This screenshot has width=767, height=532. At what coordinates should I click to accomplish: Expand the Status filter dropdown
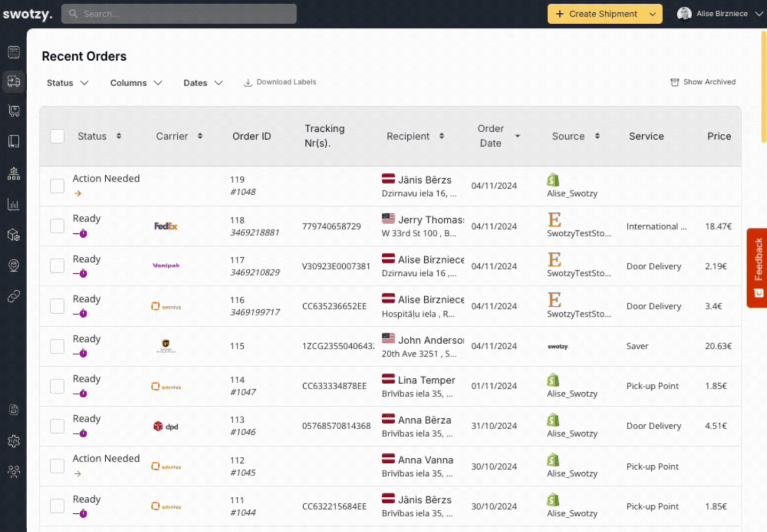point(67,83)
